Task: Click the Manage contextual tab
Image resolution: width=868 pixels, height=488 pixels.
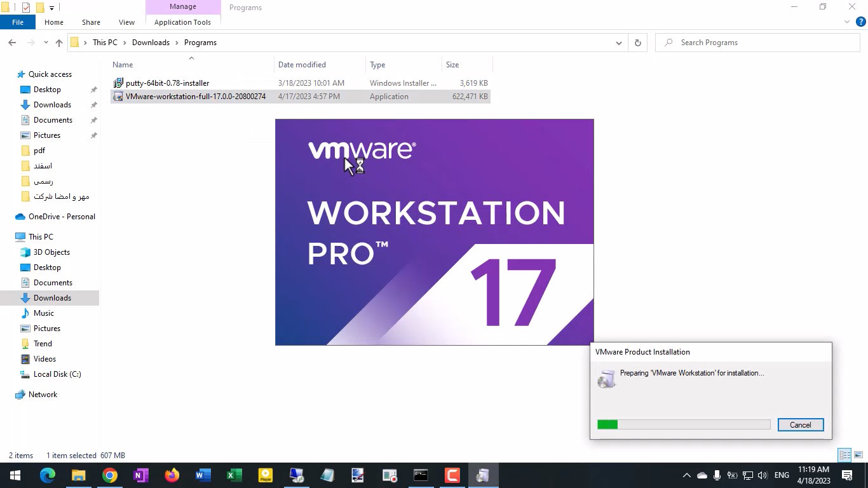Action: click(182, 7)
